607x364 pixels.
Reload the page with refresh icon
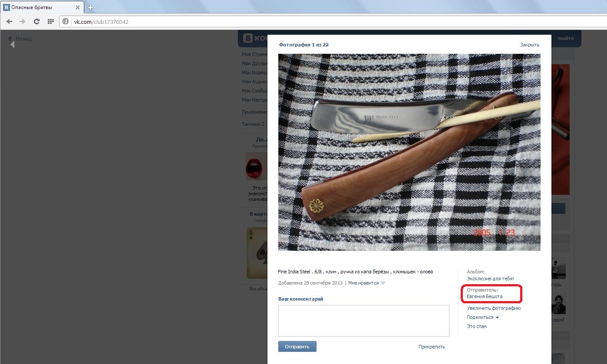click(36, 21)
